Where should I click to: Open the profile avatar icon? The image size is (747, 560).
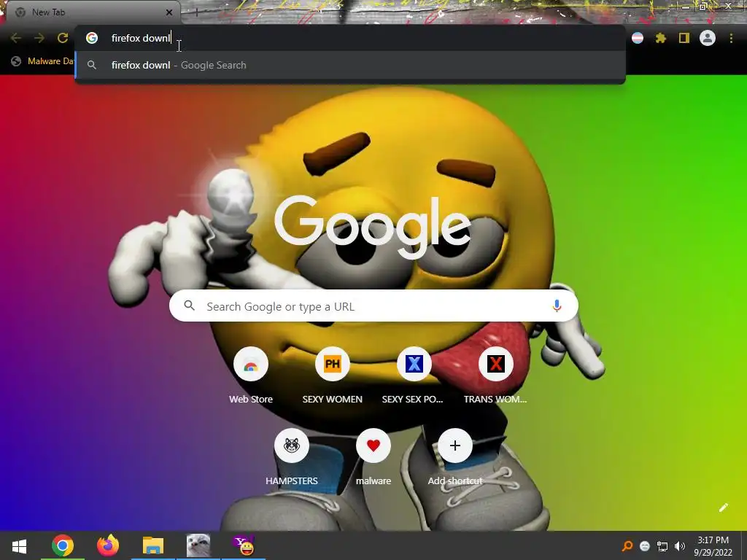click(x=708, y=38)
